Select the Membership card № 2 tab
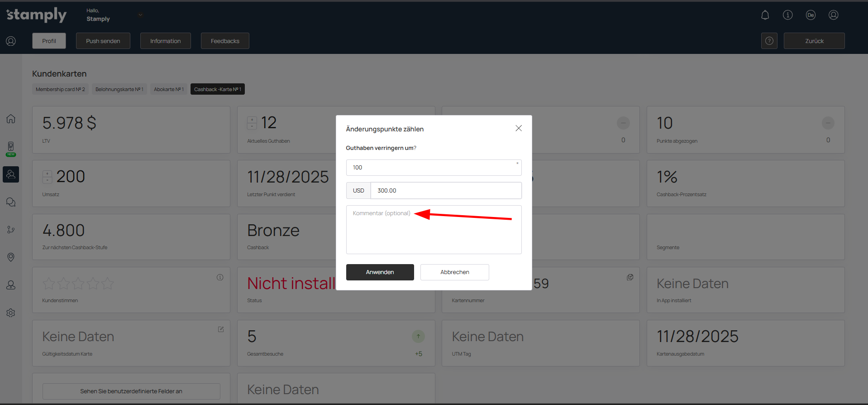 coord(60,89)
